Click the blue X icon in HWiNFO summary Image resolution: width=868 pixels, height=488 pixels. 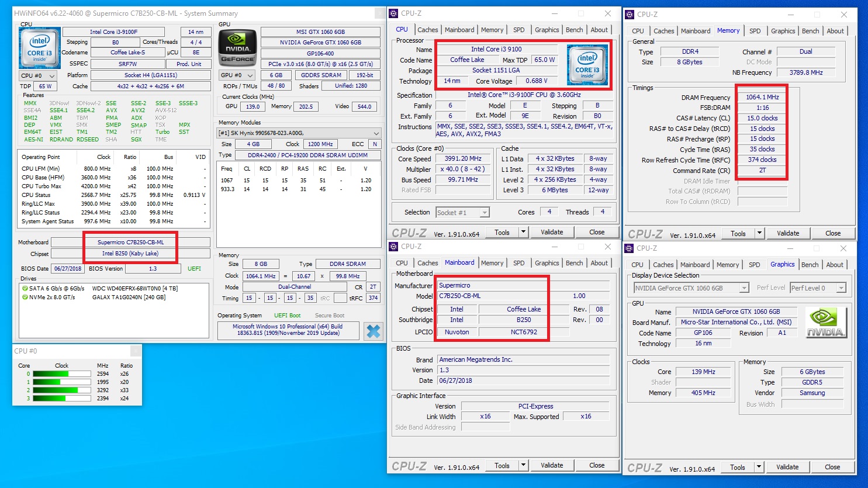tap(373, 331)
